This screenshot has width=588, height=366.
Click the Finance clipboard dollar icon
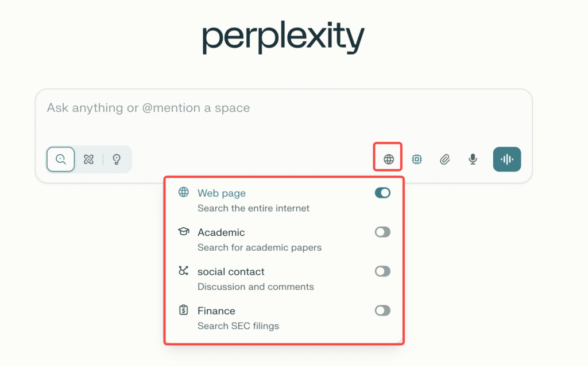(184, 310)
